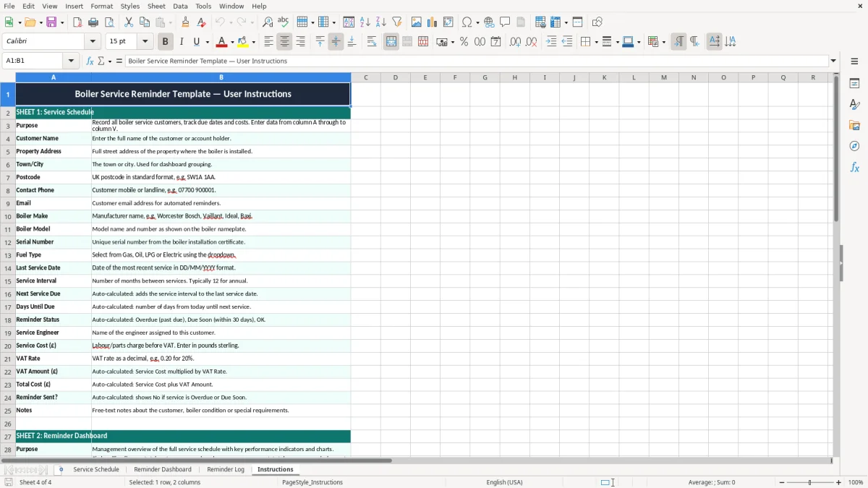Click the Font Color red A swatch
Viewport: 868px width, 488px height.
point(222,42)
